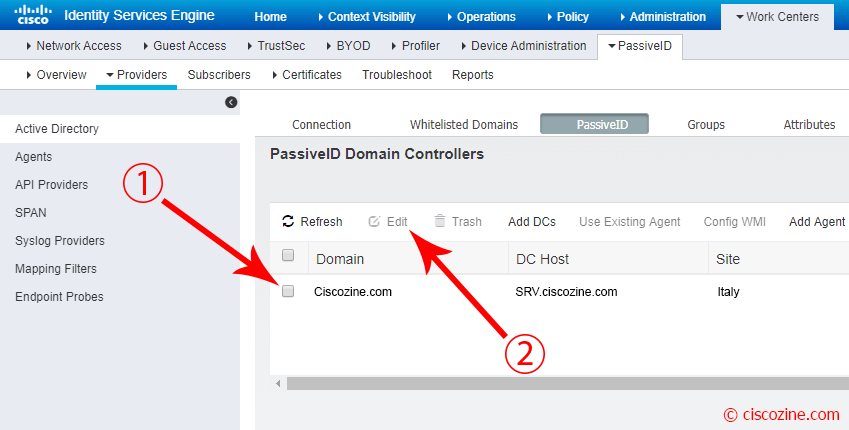This screenshot has width=849, height=430.
Task: Switch to the Groups tab
Action: tap(706, 125)
